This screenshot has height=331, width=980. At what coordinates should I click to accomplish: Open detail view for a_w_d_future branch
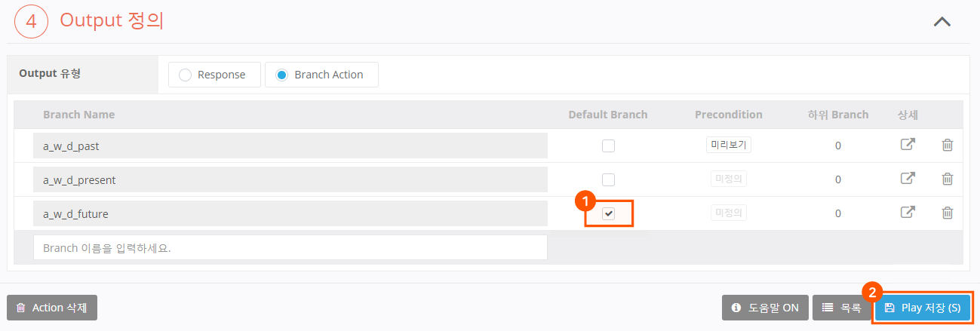(908, 213)
